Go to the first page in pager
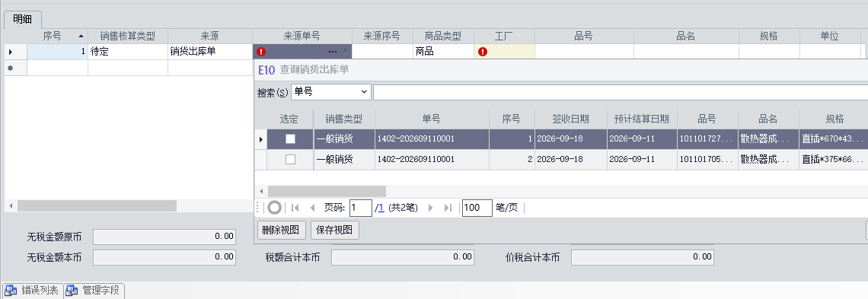The width and height of the screenshot is (868, 299). (295, 208)
